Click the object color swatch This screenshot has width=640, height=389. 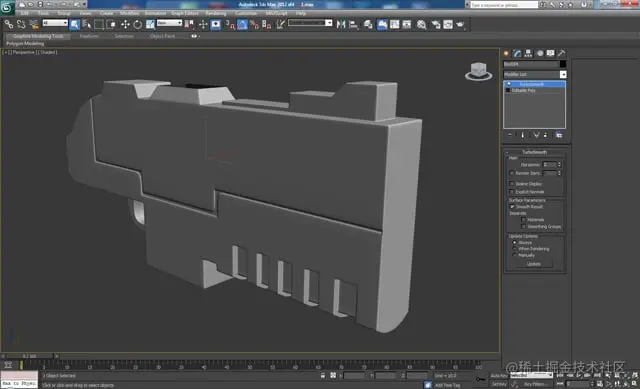tap(563, 64)
